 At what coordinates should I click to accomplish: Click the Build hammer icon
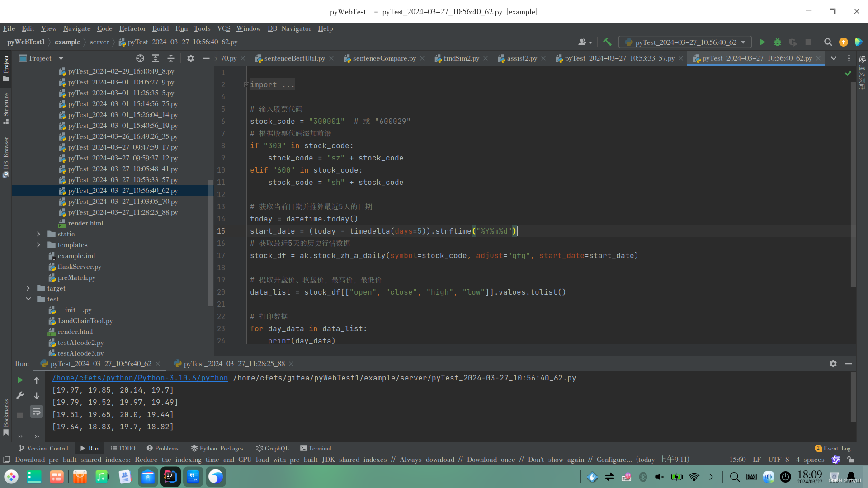pyautogui.click(x=607, y=42)
